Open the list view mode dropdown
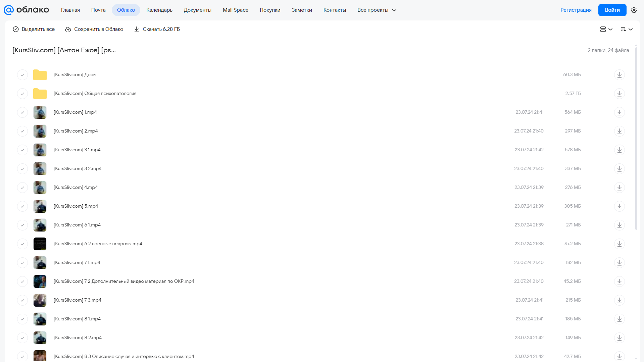This screenshot has height=362, width=644. click(x=606, y=29)
